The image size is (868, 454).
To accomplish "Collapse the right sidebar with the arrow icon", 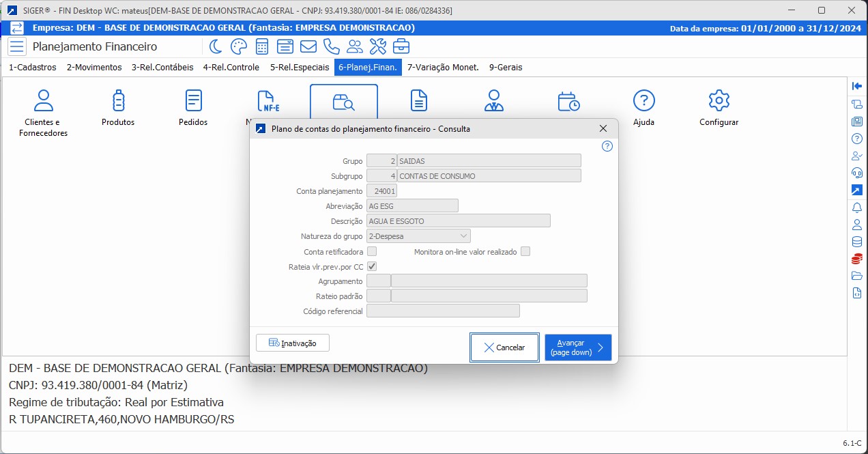I will [857, 86].
